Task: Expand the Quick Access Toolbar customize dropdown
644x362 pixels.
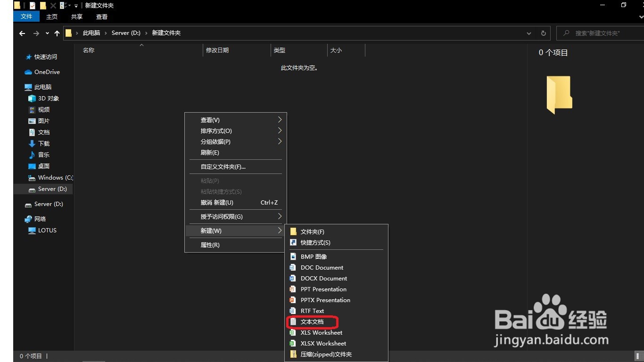Action: (76, 5)
